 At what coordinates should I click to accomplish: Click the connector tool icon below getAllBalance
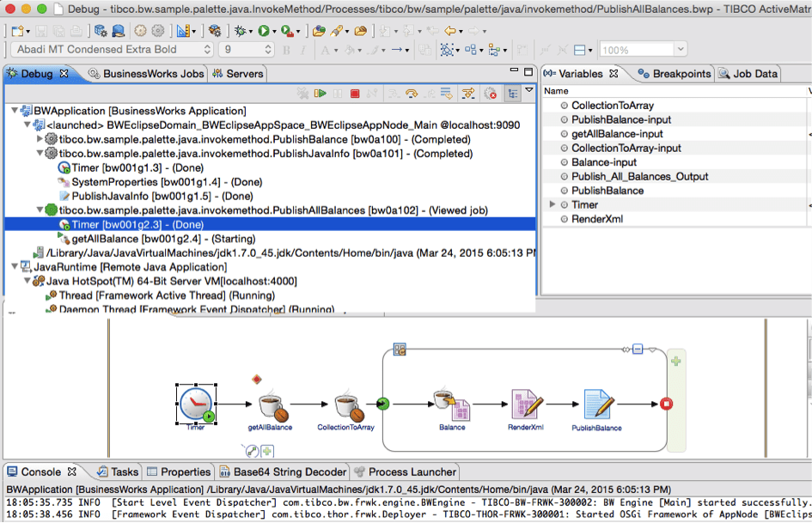(x=253, y=451)
